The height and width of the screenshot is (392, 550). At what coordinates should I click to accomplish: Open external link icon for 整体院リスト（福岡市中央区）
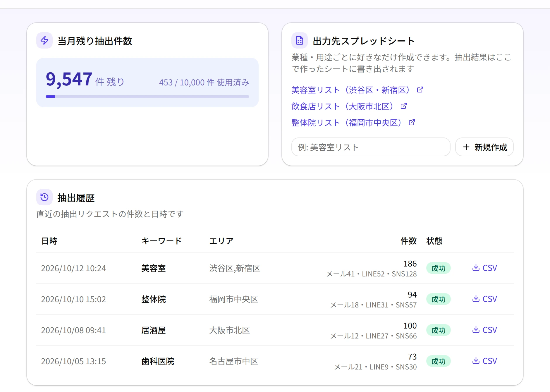(412, 122)
